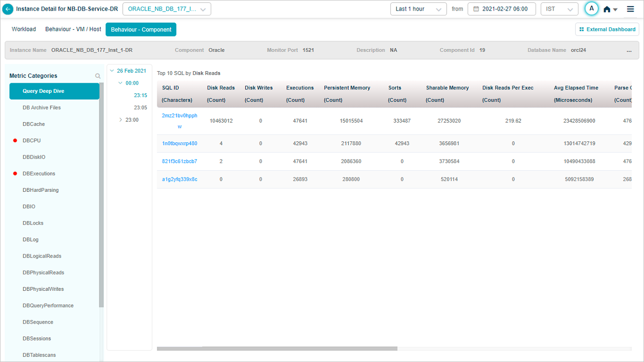Collapse the 26 Feb 2021 date node
Image resolution: width=644 pixels, height=362 pixels.
[x=112, y=71]
